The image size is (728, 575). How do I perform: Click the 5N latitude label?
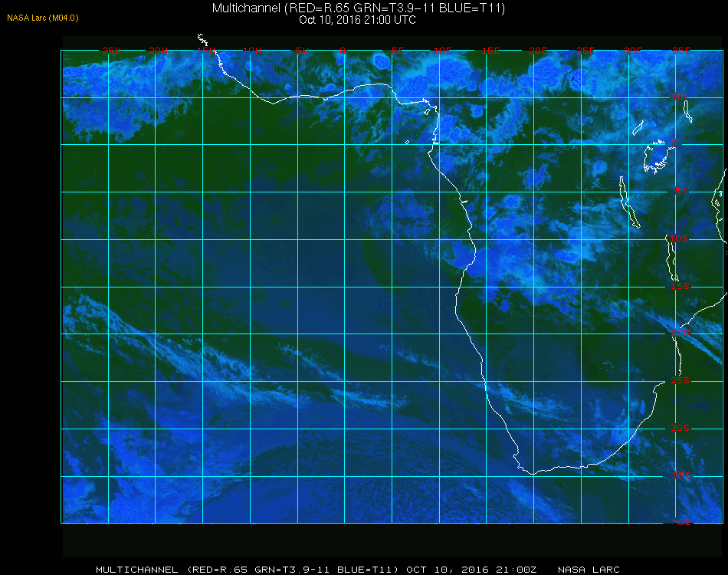[680, 97]
